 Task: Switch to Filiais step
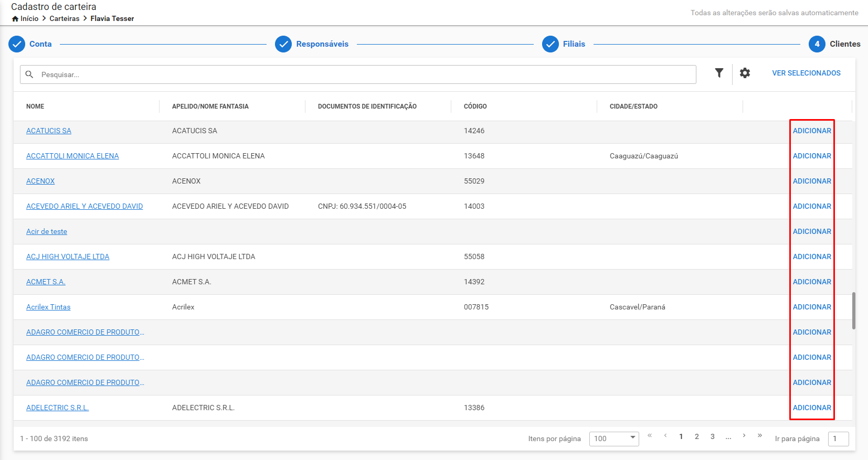(574, 44)
